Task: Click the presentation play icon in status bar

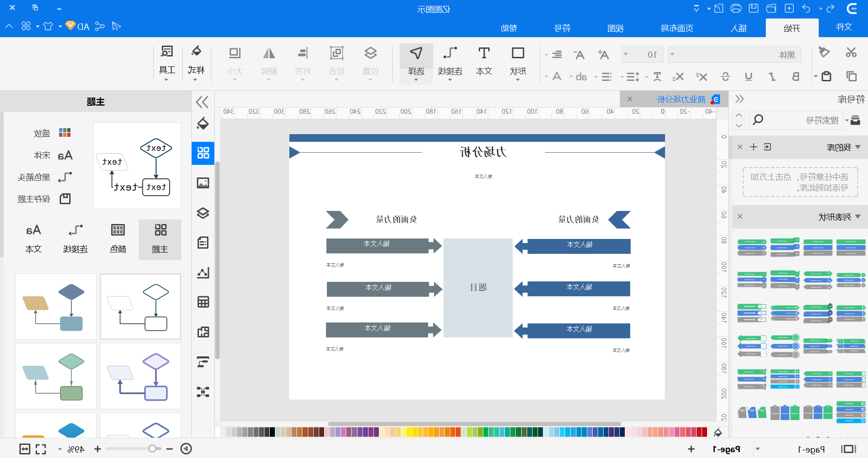Action: click(x=186, y=449)
